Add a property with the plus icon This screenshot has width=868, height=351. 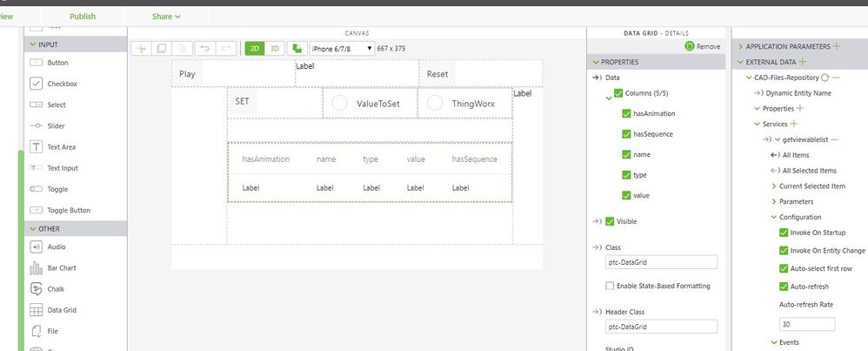tap(800, 109)
